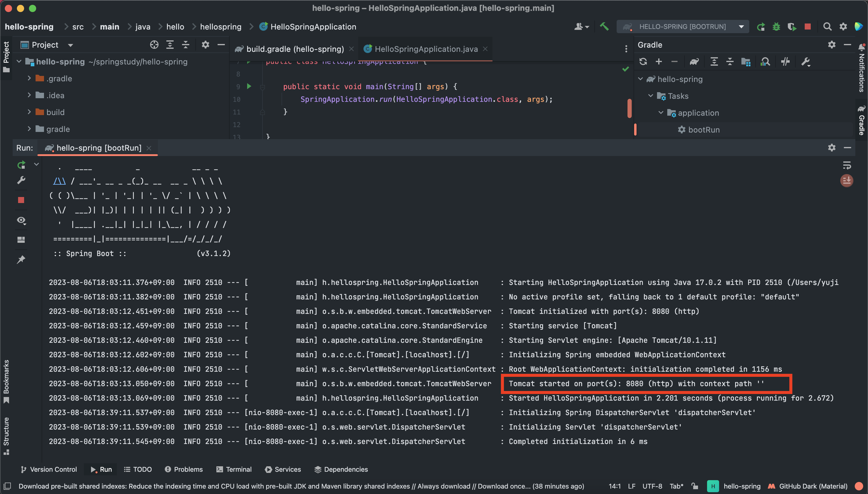Expand the .idea folder
The width and height of the screenshot is (868, 494).
29,95
